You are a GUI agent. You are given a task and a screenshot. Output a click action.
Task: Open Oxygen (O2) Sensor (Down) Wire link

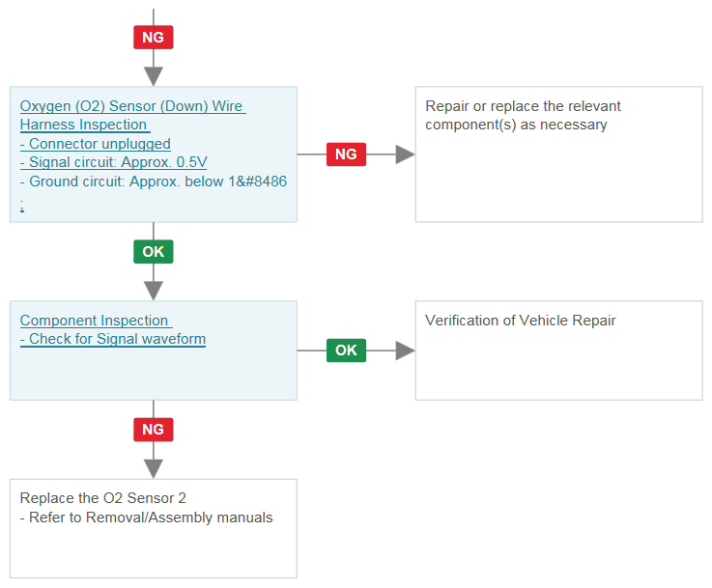[132, 106]
